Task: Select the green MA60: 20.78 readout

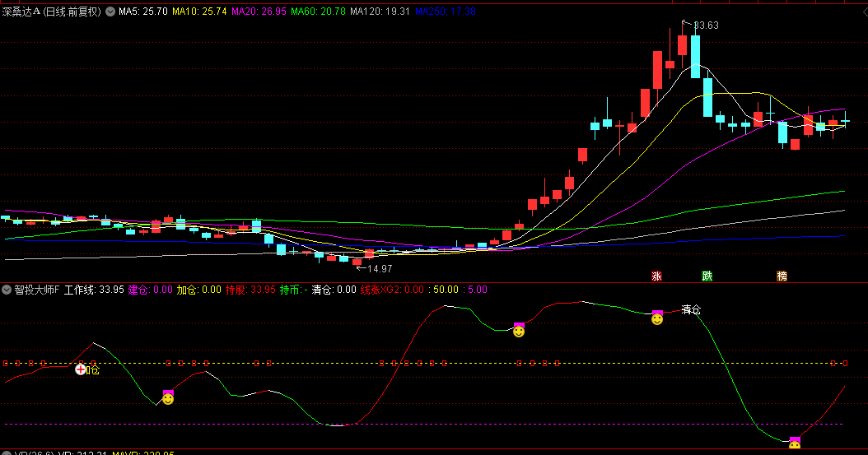Action: [x=319, y=12]
